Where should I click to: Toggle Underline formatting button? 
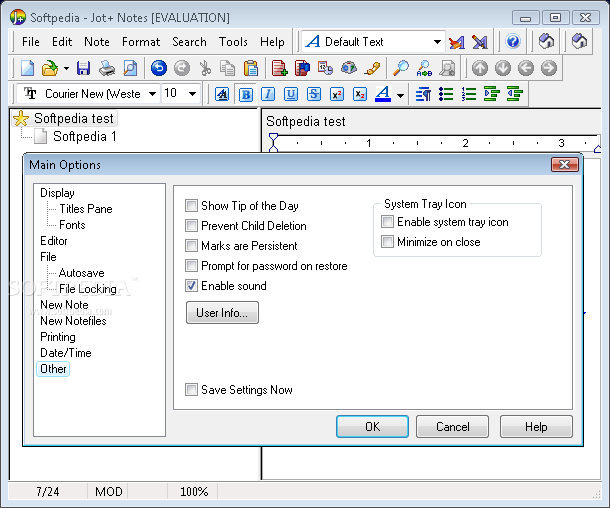tap(291, 94)
